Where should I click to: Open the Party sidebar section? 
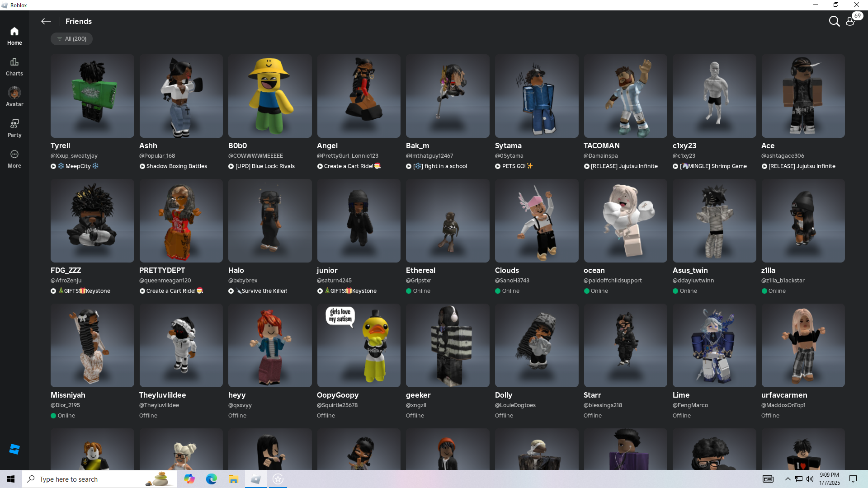point(14,128)
